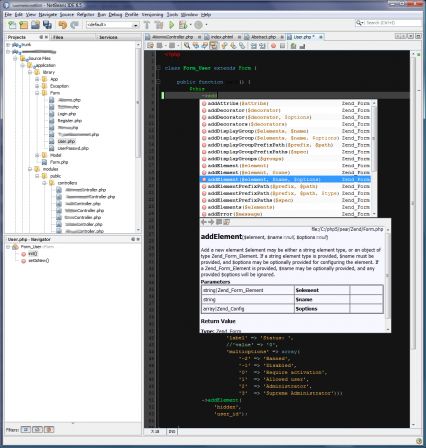The image size is (426, 448).
Task: Click the Previous Bookmark editor icon
Action: (x=224, y=46)
